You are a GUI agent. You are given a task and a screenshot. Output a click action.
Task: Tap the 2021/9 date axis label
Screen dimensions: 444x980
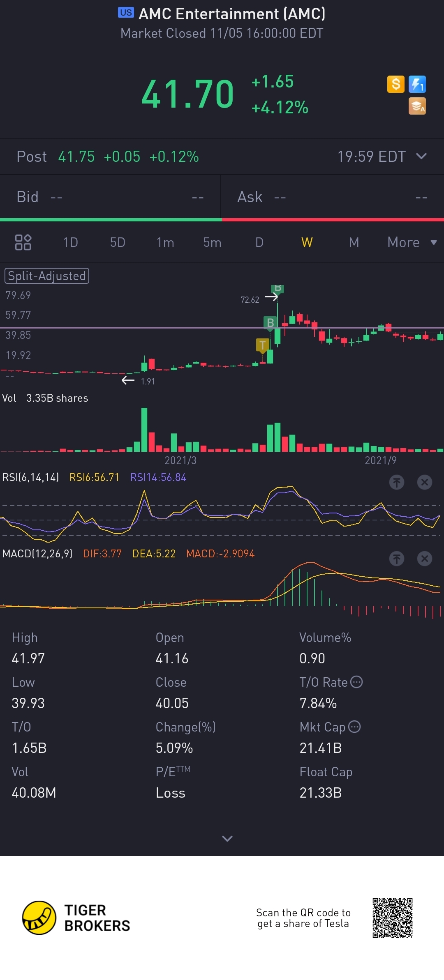pos(381,460)
